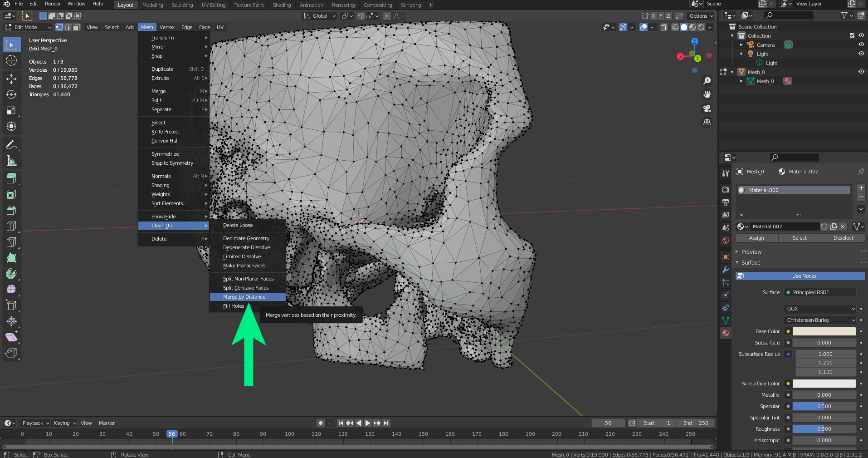Activate the Annotate pencil tool
The image size is (868, 458).
click(x=11, y=145)
